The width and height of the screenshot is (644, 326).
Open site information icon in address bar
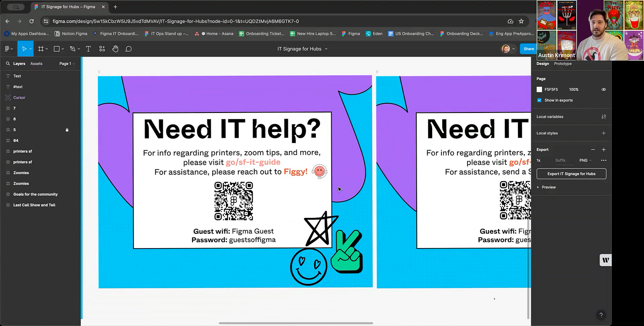46,21
